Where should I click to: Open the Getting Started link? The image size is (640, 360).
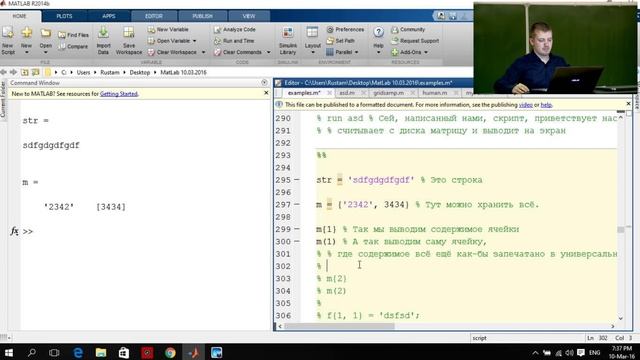tap(119, 94)
